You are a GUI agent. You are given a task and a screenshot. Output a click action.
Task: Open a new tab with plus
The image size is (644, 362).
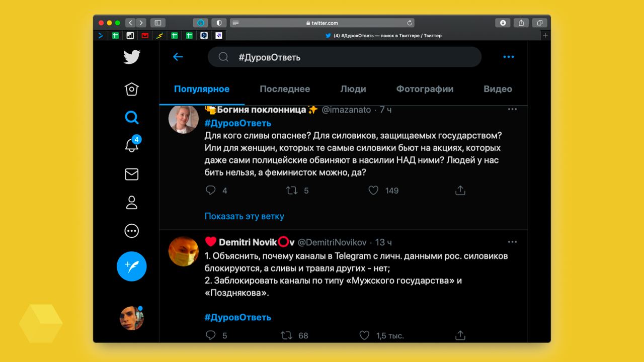coord(545,36)
